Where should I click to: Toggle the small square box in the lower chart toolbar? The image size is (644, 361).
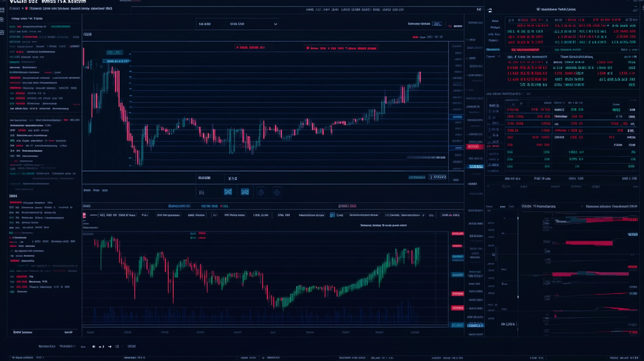(215, 215)
